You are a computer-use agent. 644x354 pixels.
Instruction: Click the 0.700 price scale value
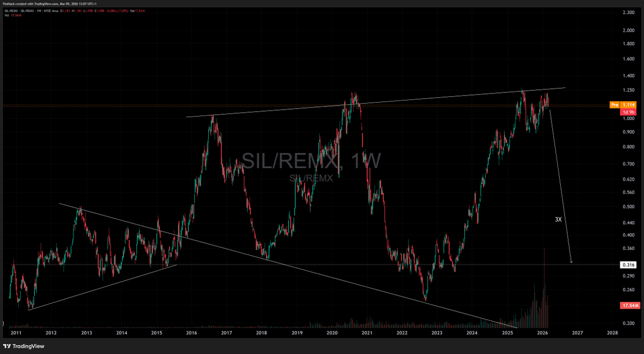click(x=628, y=163)
